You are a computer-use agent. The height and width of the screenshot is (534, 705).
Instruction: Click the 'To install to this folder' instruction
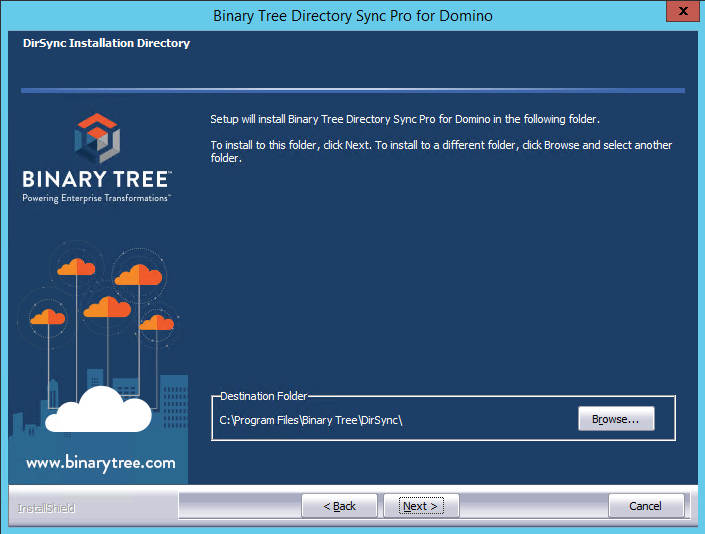point(441,151)
